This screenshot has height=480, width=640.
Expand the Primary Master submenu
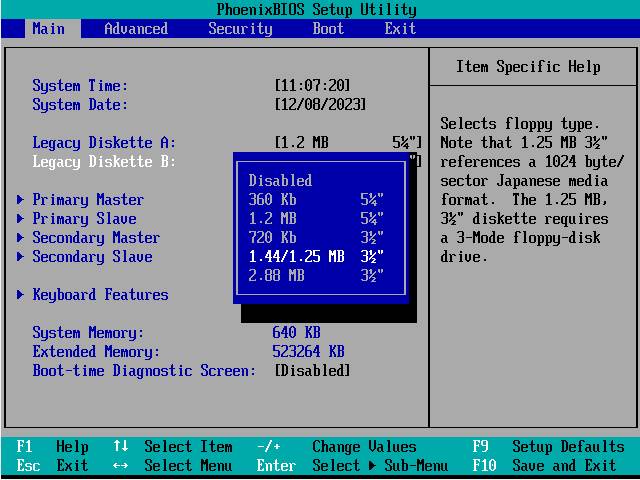tap(88, 200)
